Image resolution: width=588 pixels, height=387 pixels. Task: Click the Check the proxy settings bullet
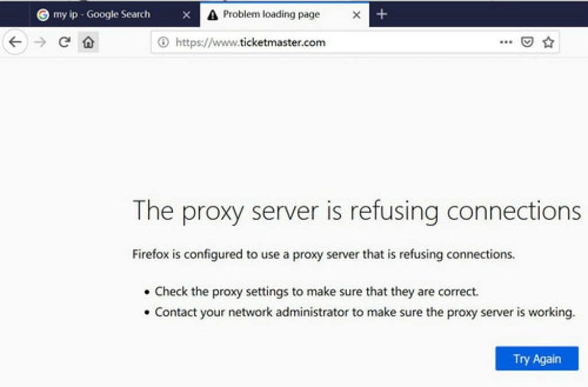pyautogui.click(x=316, y=291)
